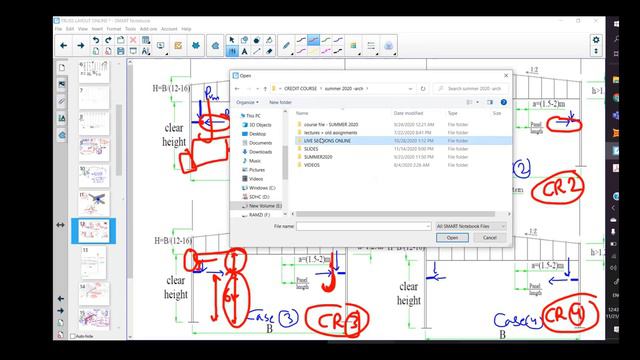Click the Save floppy disk icon
Screen dimensions: 640x360
[120, 51]
